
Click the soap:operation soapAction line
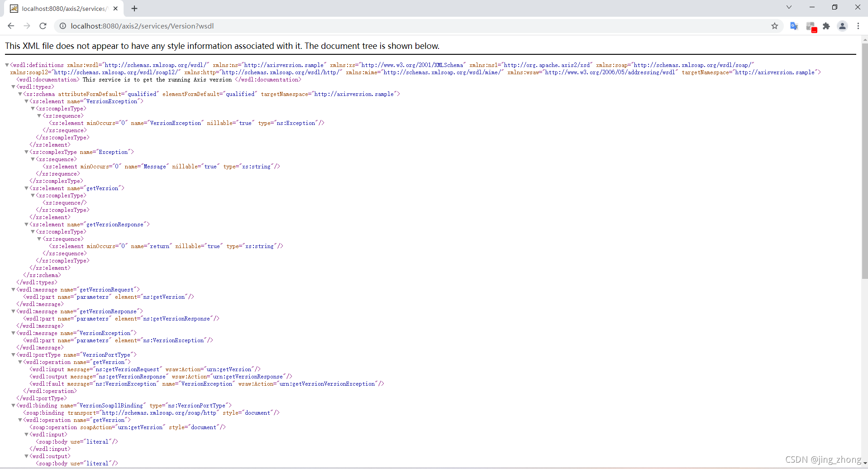(128, 427)
